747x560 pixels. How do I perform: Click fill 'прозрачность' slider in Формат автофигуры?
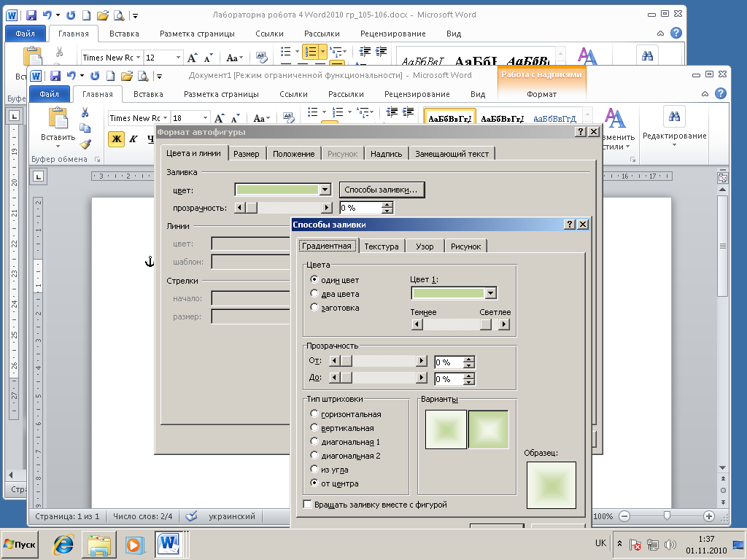(x=284, y=208)
